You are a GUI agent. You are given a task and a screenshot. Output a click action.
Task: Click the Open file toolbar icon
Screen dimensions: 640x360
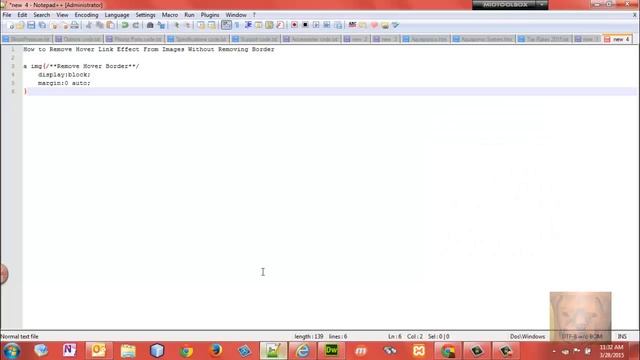20,25
